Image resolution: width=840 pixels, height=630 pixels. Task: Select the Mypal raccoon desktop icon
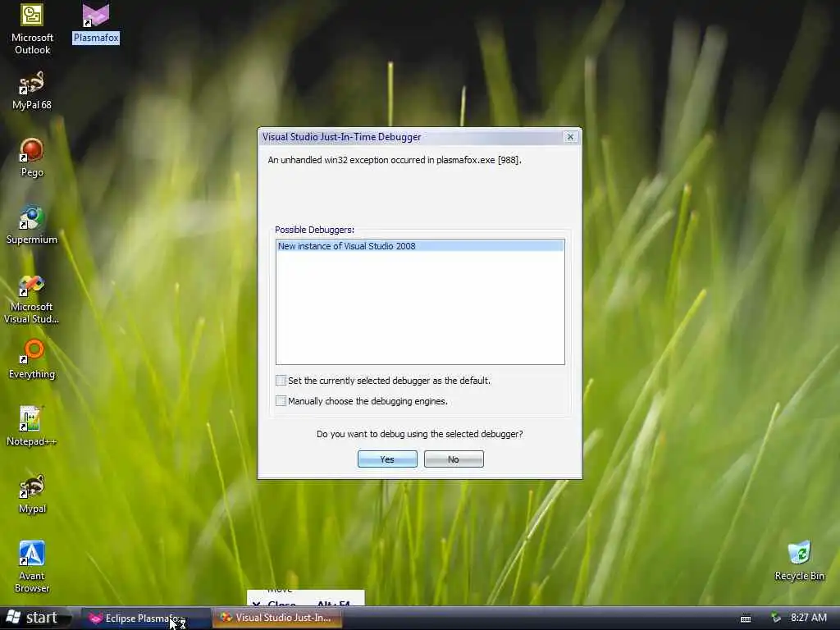coord(32,494)
